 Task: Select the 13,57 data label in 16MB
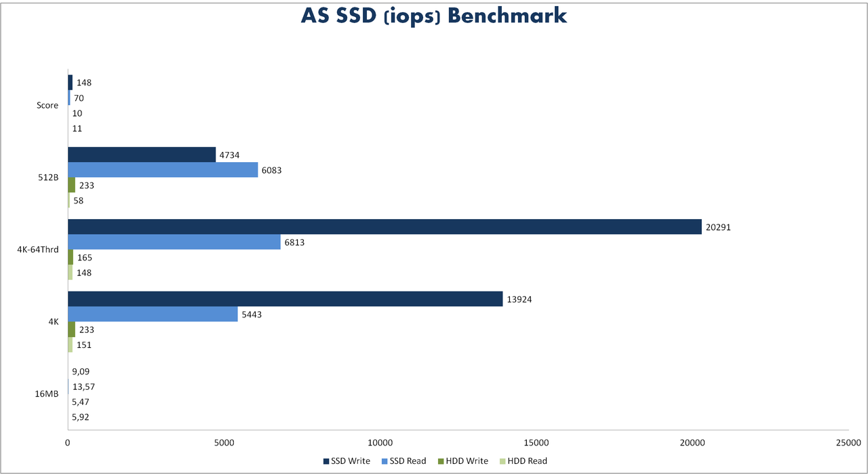pos(83,387)
